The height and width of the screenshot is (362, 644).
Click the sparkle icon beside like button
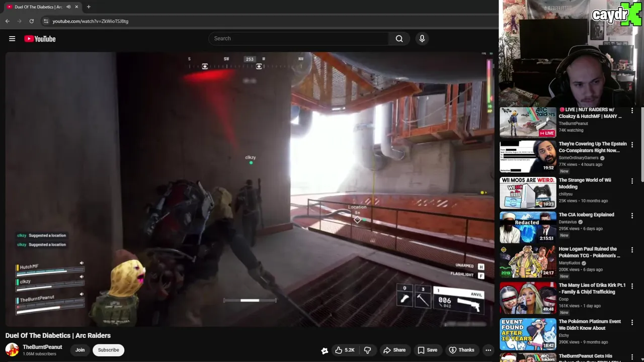[x=325, y=350]
